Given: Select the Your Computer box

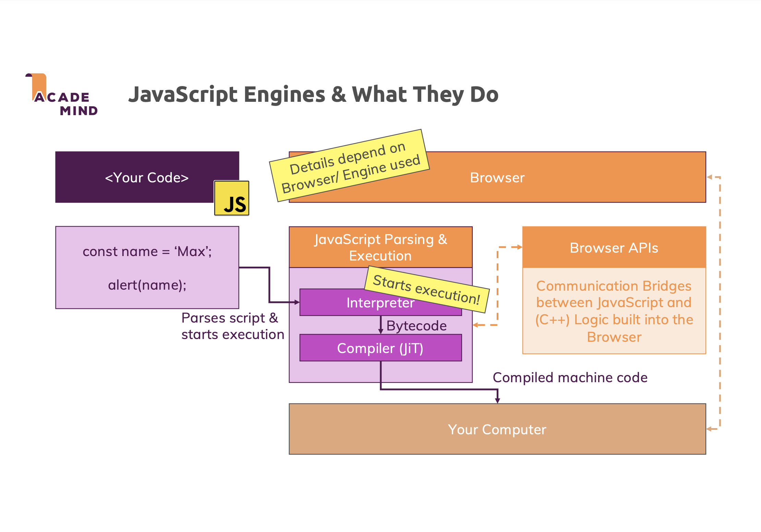Looking at the screenshot, I should (x=497, y=429).
